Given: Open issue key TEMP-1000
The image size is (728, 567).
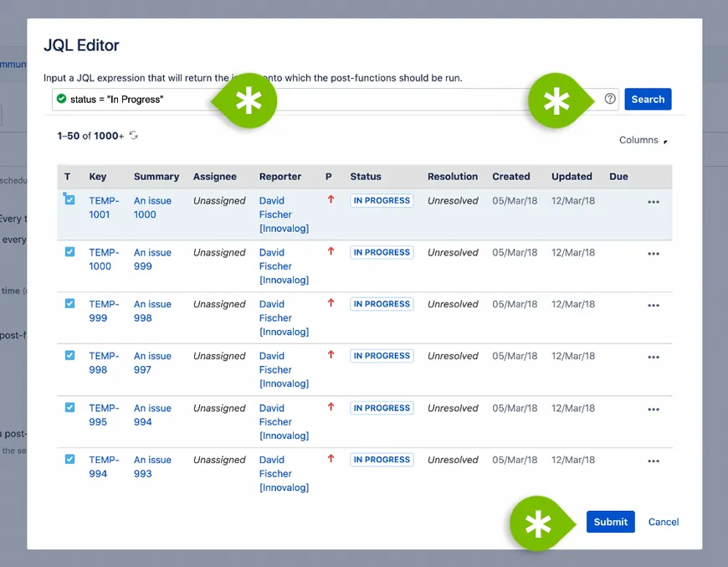Looking at the screenshot, I should pyautogui.click(x=104, y=259).
